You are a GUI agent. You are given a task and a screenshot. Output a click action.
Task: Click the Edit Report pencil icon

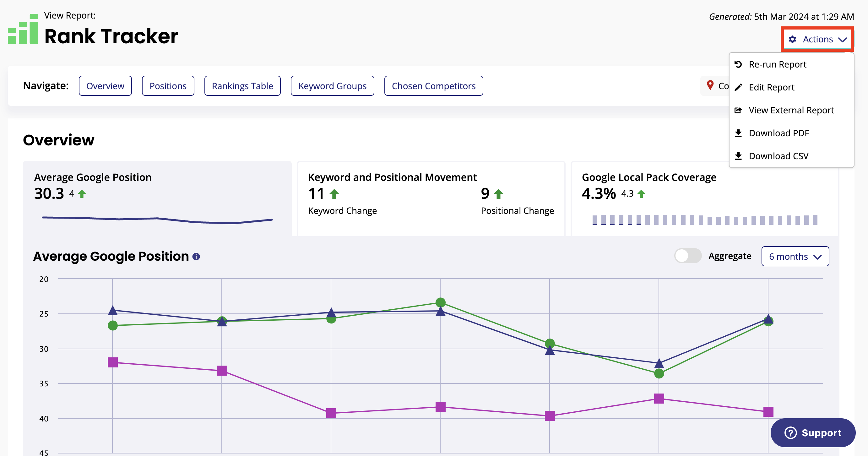[x=738, y=87]
